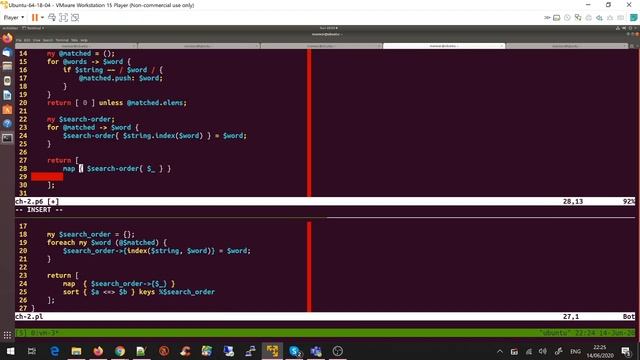
Task: Open Files from the Ubuntu dock
Action: [7, 66]
